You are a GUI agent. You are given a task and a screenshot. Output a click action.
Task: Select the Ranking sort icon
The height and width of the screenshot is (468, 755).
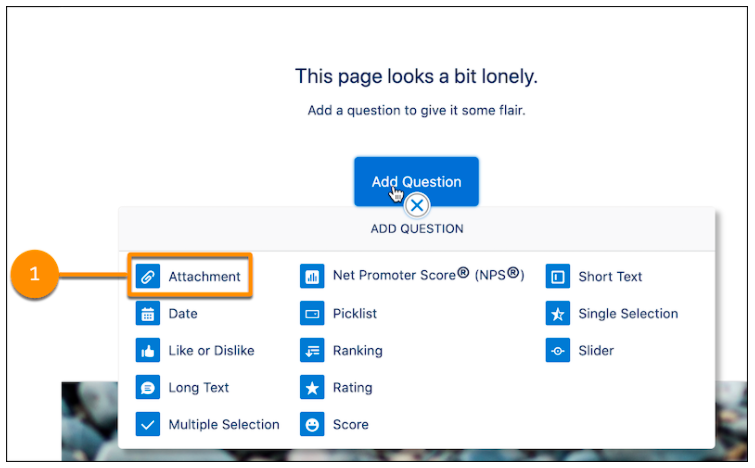(312, 351)
